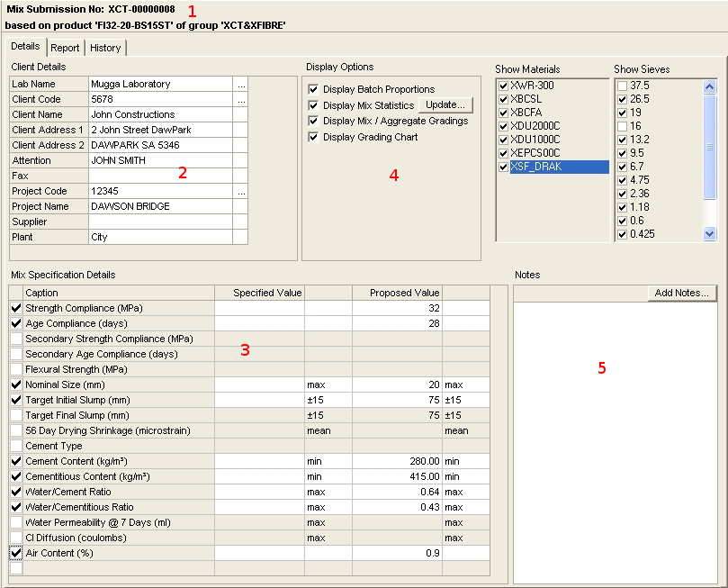Select Proposed Value cell for Strength Compliance
Image resolution: width=728 pixels, height=588 pixels.
point(396,308)
